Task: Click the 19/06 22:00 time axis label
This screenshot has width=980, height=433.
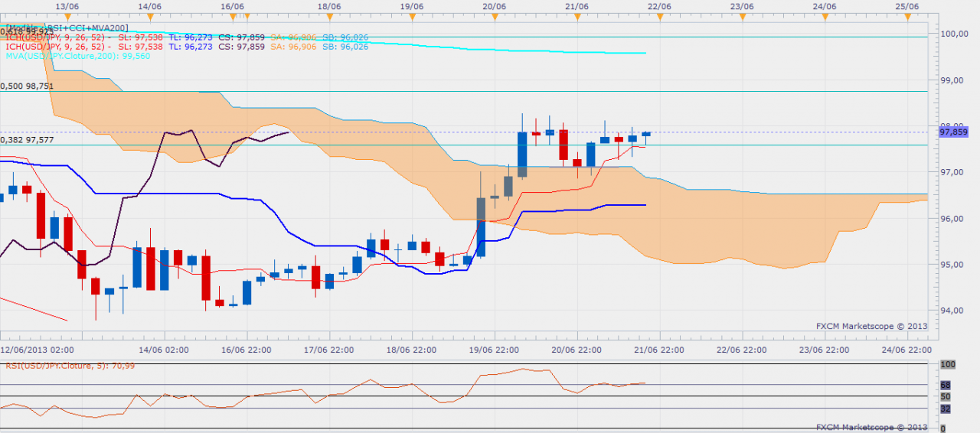Action: tap(495, 350)
